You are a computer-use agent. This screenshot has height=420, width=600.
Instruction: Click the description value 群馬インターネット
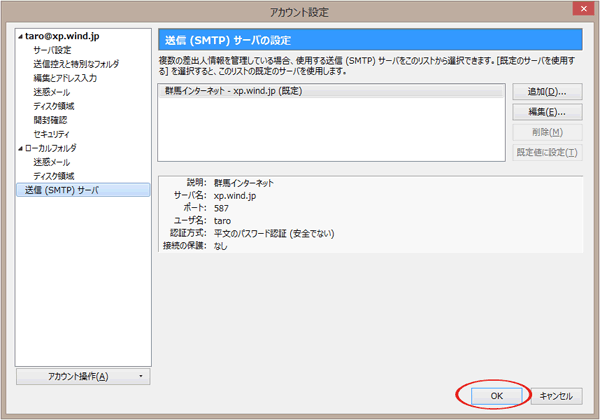244,183
